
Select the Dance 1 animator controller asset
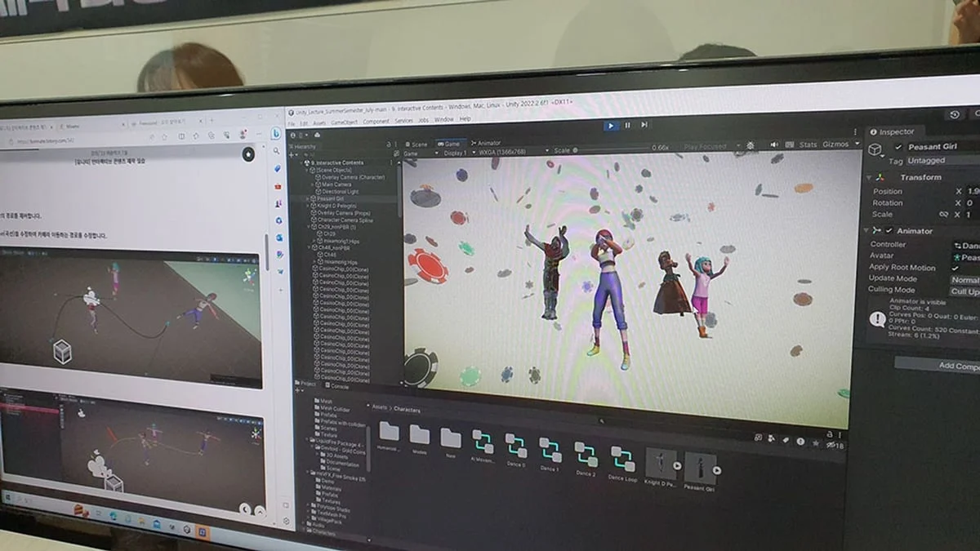click(x=550, y=454)
